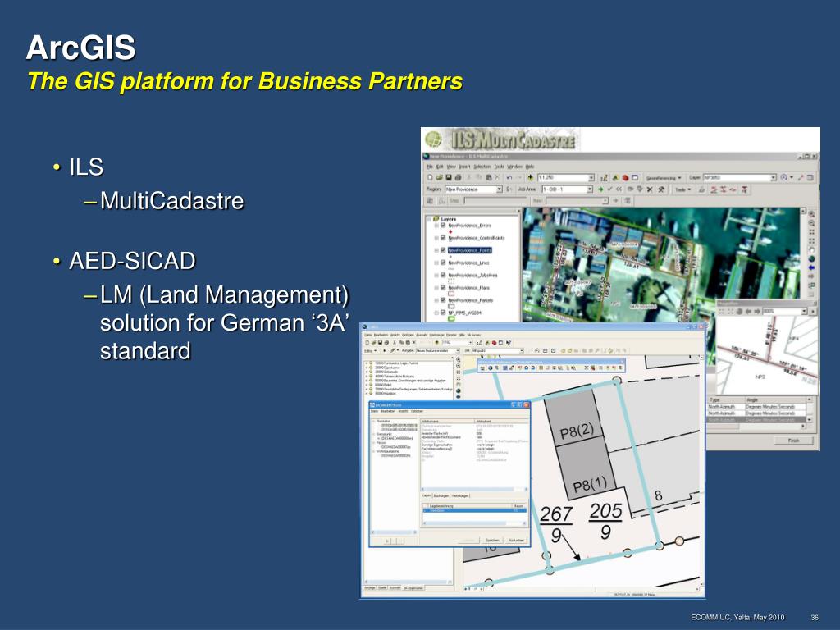This screenshot has width=840, height=630.
Task: Click Save icon in MultiCadastre toolbar
Action: (x=449, y=177)
